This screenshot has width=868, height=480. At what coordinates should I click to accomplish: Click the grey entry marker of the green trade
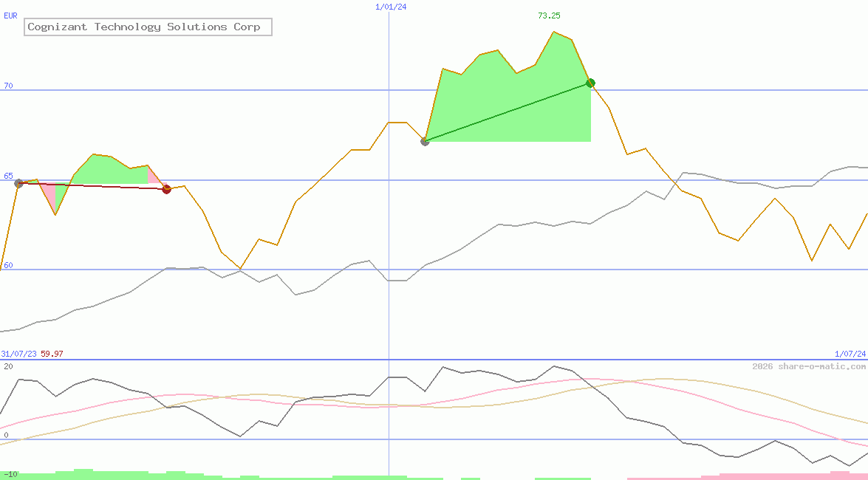point(425,141)
